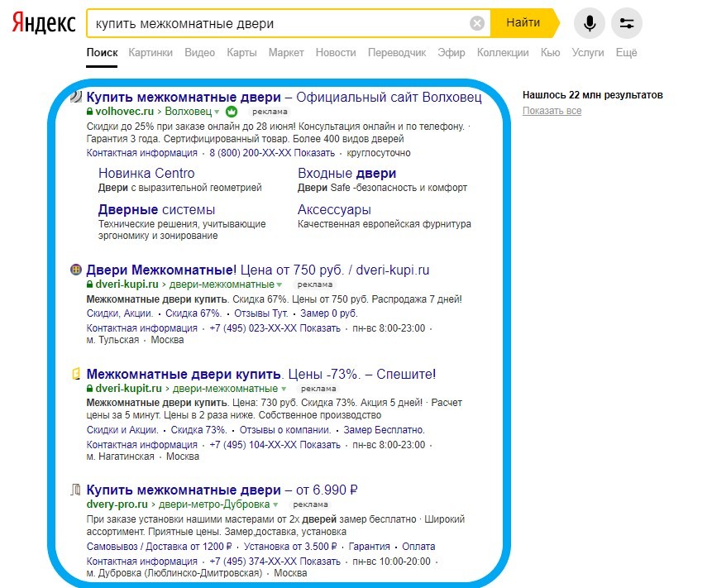The width and height of the screenshot is (712, 588).
Task: Click the green lock before dveri-kupi.ru
Action: point(89,284)
